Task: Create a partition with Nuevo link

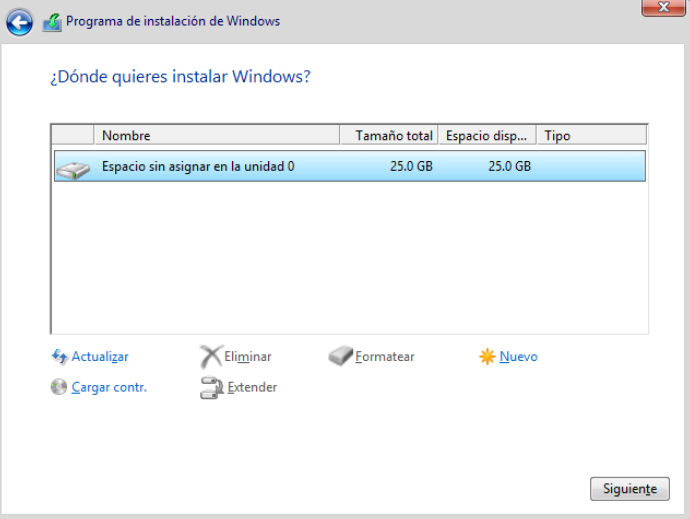Action: pos(518,357)
